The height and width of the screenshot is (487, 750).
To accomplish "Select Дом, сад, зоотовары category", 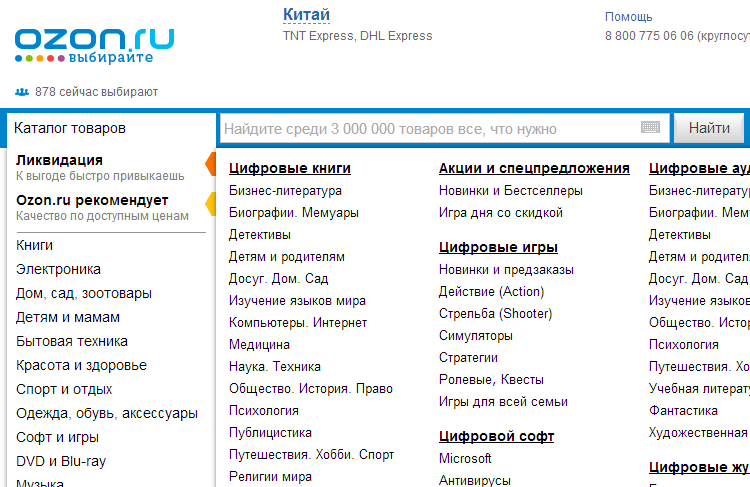I will (x=84, y=293).
